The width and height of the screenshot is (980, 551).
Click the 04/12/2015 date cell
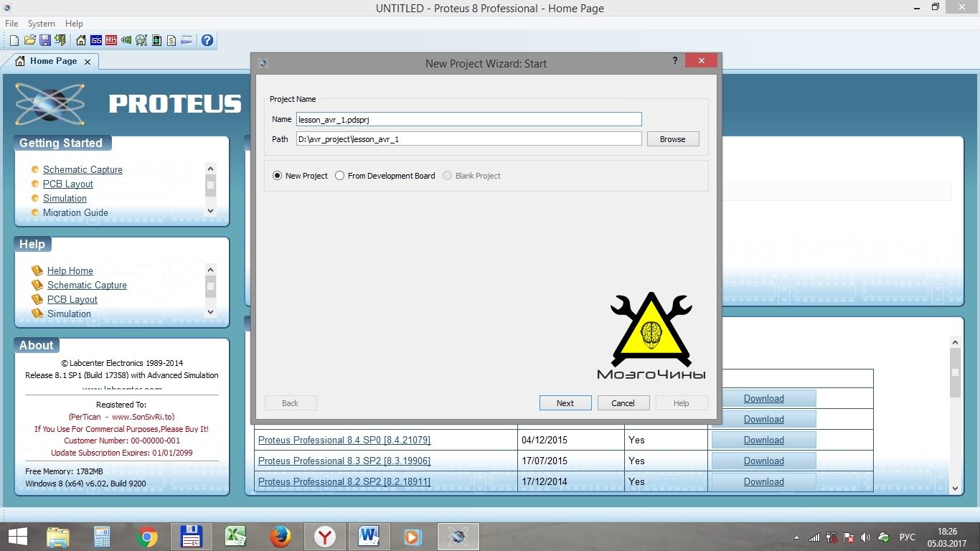(570, 440)
